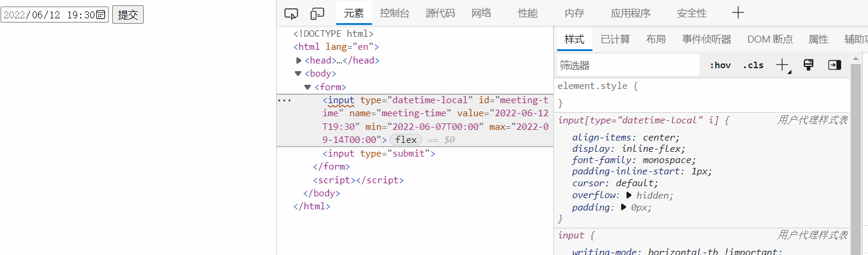Switch to the 元素 tab
The image size is (868, 255).
354,13
